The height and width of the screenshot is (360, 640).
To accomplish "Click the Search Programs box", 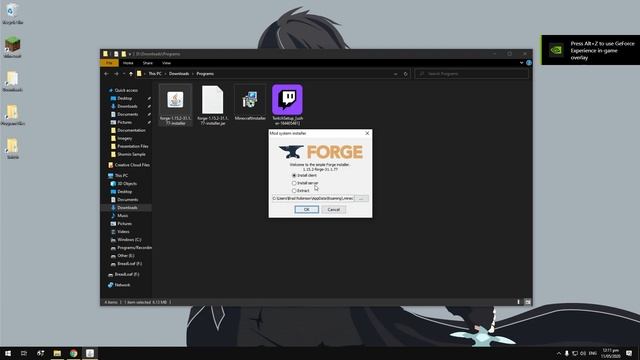I will click(x=471, y=74).
